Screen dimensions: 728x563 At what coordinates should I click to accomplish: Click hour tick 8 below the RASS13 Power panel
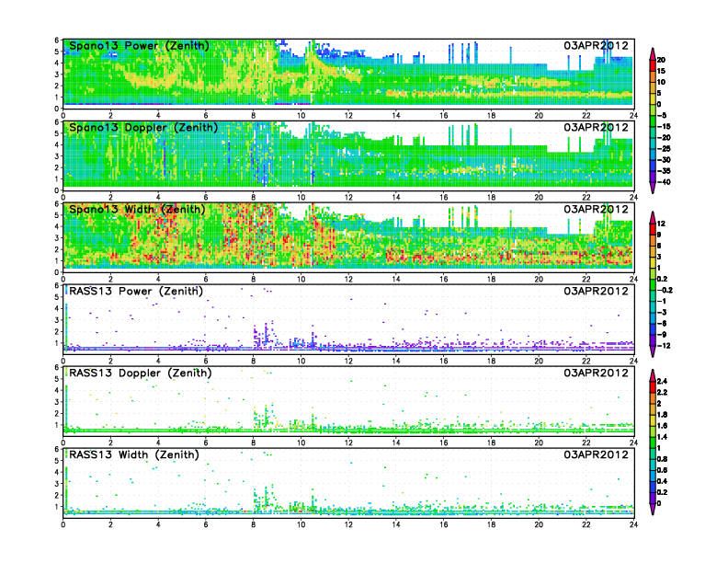(x=253, y=361)
